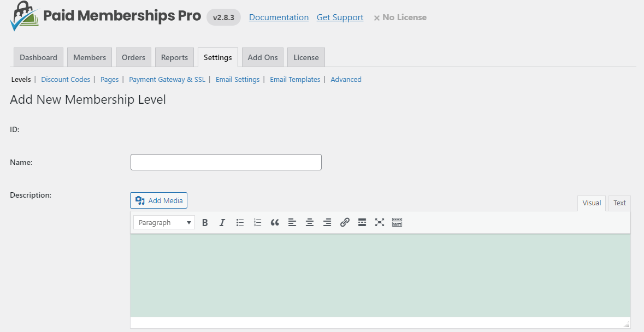Switch to the Text editor tab
This screenshot has width=644, height=332.
click(619, 203)
